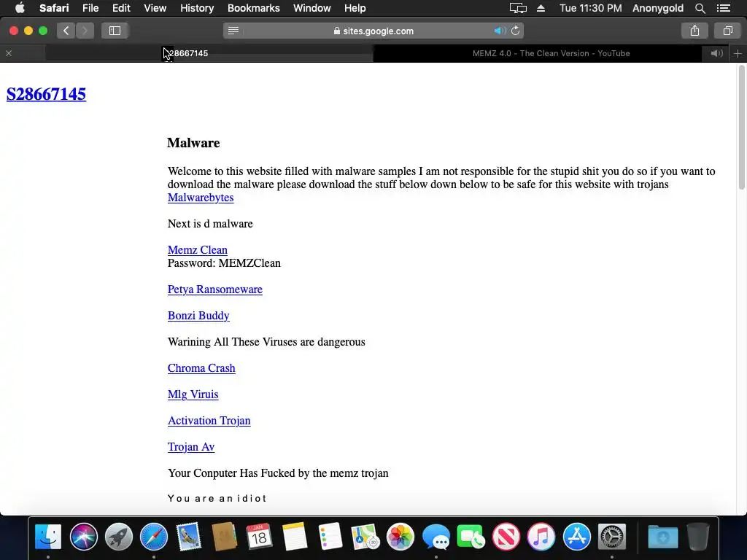Viewport: 747px width, 560px height.
Task: Open the Help menu
Action: point(355,8)
